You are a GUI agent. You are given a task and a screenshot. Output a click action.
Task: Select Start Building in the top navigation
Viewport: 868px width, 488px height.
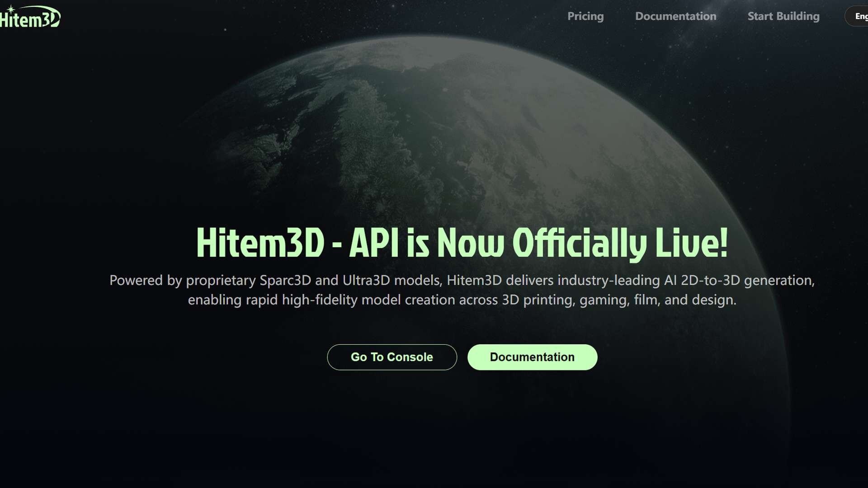pyautogui.click(x=783, y=16)
